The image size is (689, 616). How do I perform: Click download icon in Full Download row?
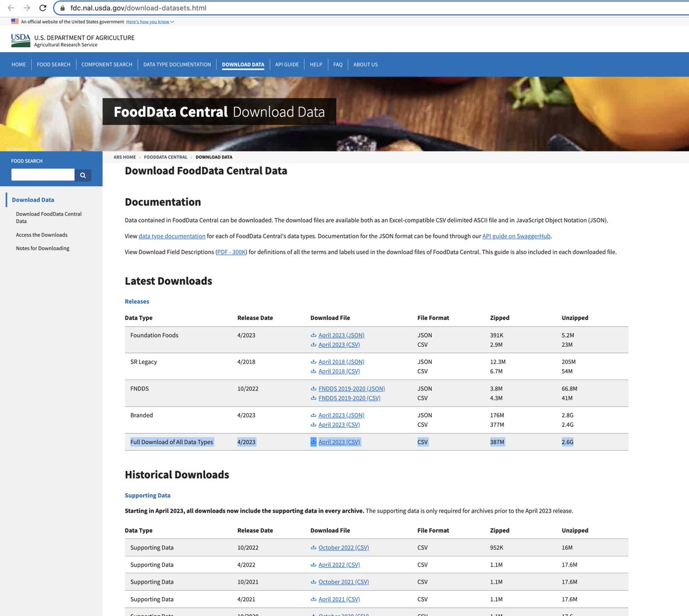tap(313, 442)
